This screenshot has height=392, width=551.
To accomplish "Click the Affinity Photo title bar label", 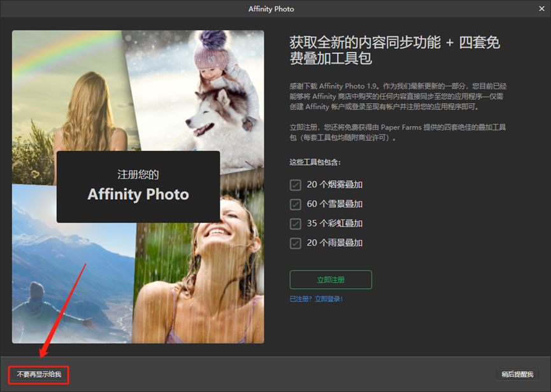I will [x=271, y=8].
